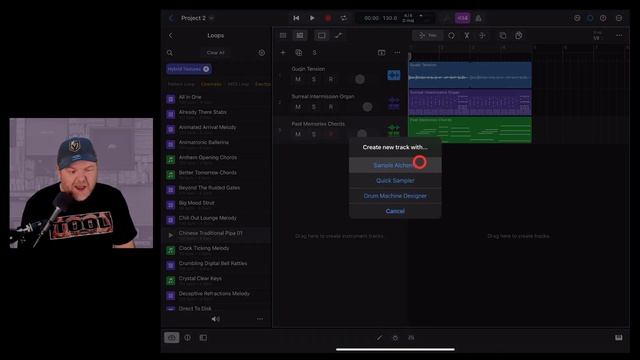The height and width of the screenshot is (360, 640).
Task: Toggle the automation view icon
Action: 338,36
